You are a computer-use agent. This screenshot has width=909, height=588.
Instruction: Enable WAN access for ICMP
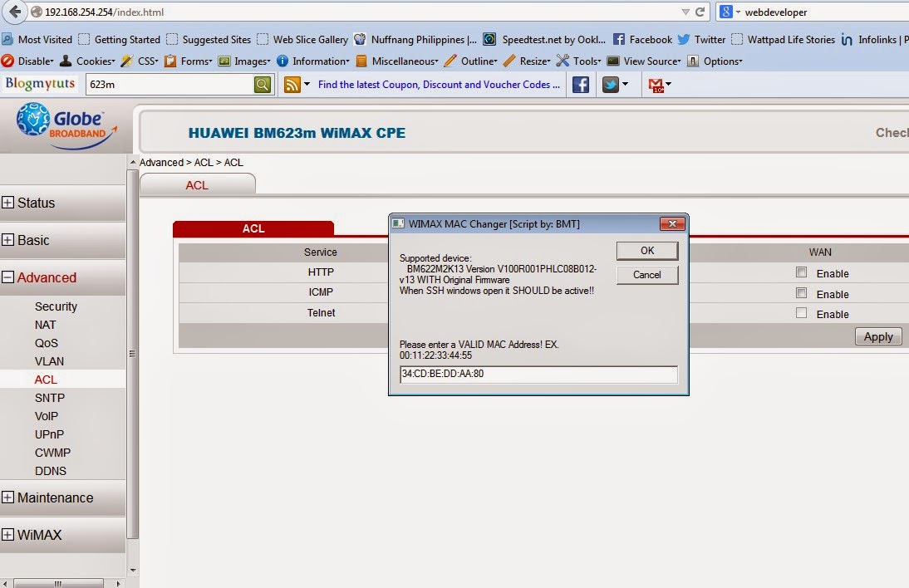[x=801, y=293]
